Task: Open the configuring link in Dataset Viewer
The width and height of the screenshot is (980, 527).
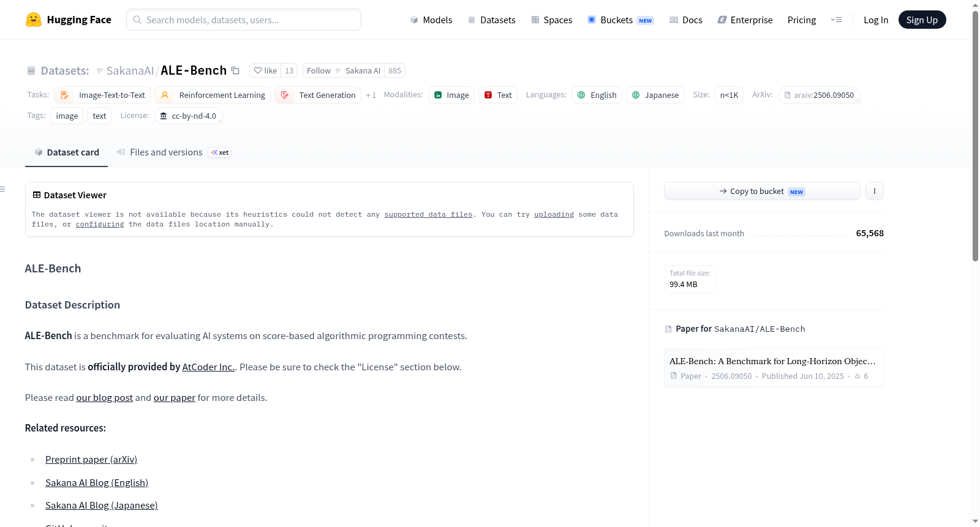Action: point(100,224)
